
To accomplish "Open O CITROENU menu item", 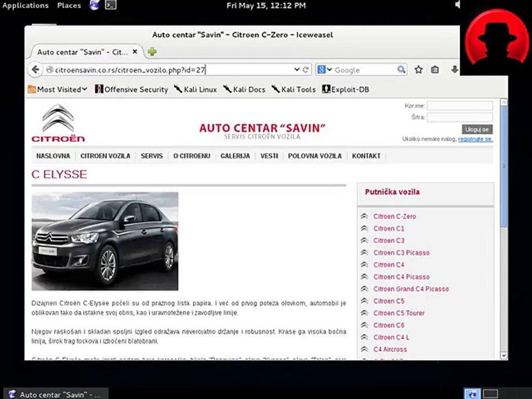I will (192, 156).
